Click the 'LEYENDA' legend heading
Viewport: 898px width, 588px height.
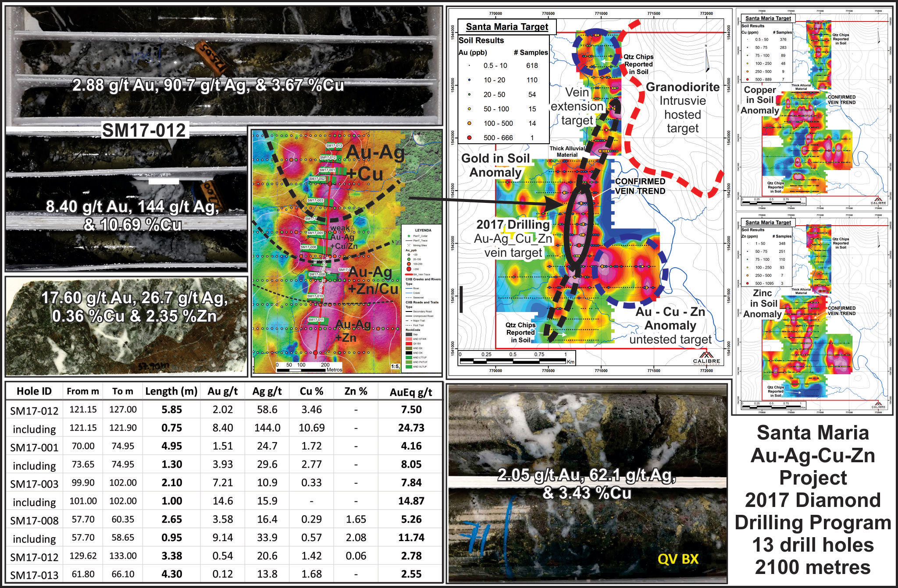click(423, 230)
